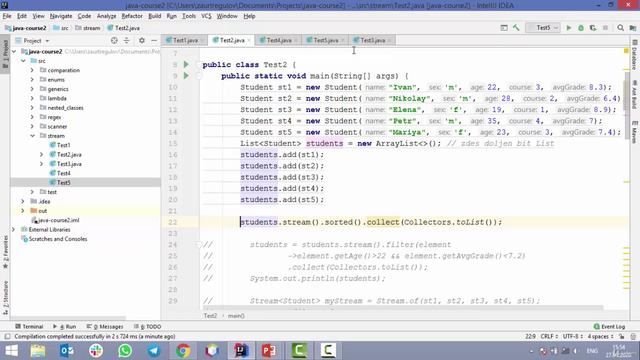Open the Refactor menu

[132, 16]
